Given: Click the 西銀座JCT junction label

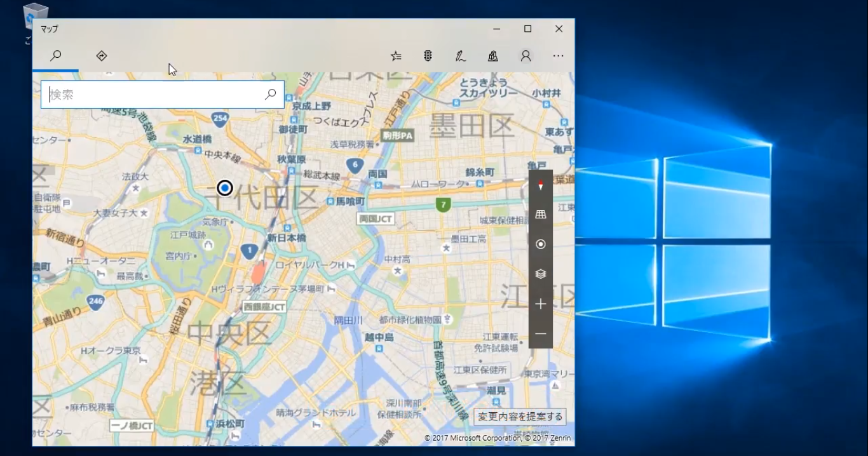Looking at the screenshot, I should [264, 307].
